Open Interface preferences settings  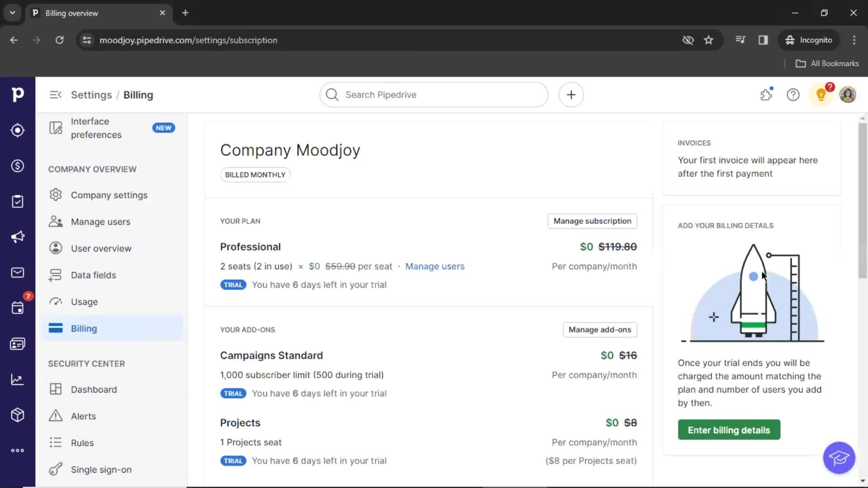coord(112,128)
